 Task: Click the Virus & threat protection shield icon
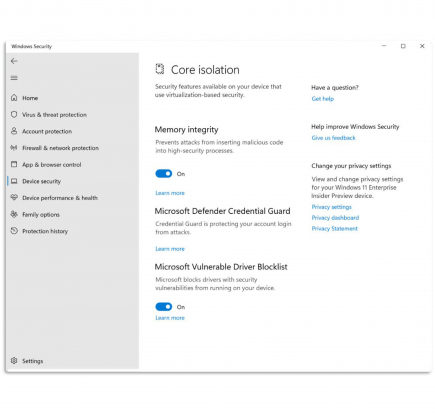click(x=14, y=114)
